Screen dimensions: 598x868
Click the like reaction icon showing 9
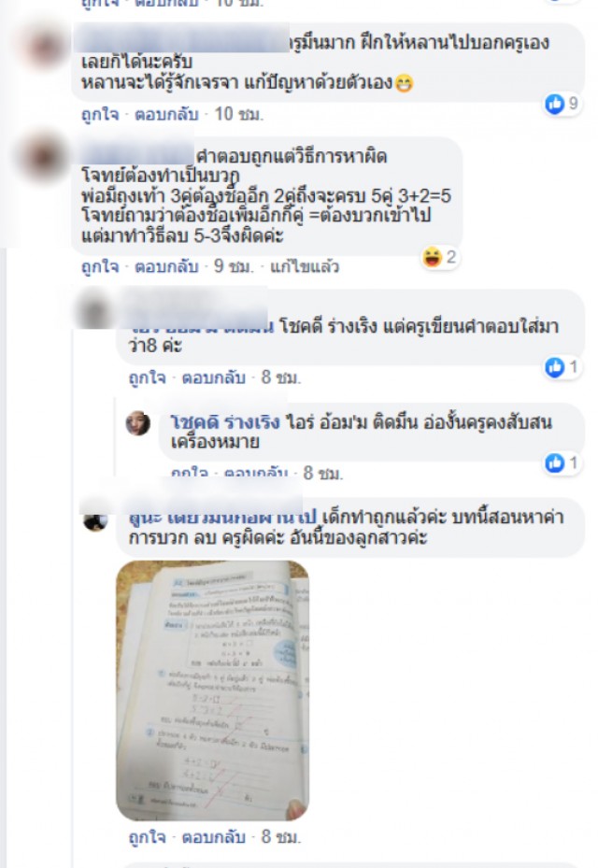554,104
